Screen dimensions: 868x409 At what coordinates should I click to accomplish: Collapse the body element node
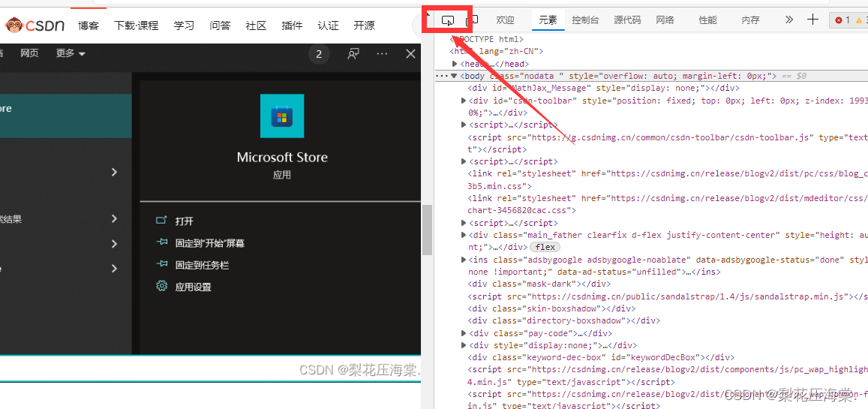click(x=454, y=77)
